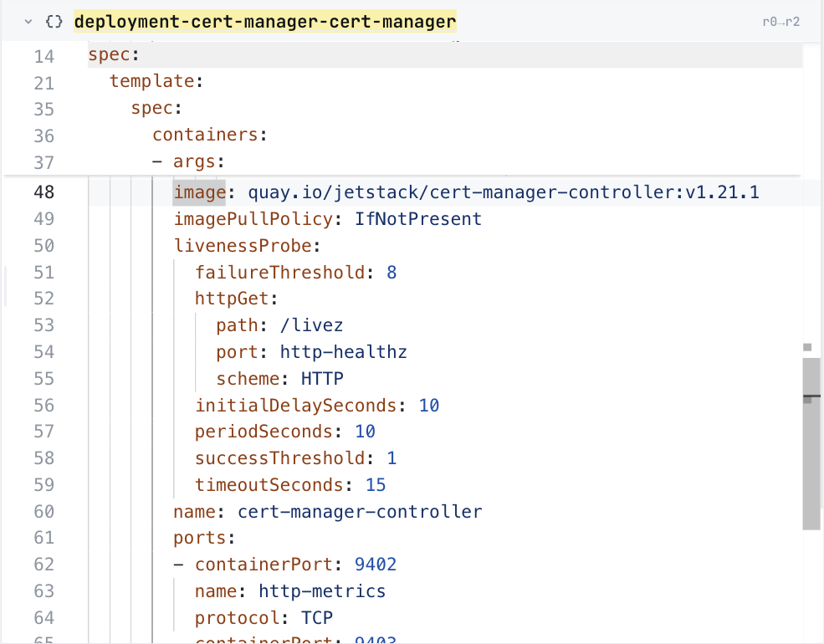Viewport: 824px width, 644px height.
Task: Click the curly braces file icon
Action: click(54, 22)
